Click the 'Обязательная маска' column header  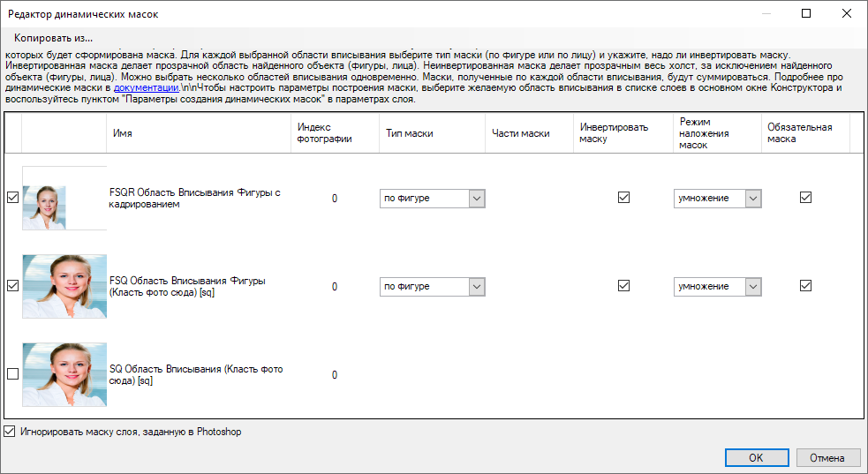point(805,133)
